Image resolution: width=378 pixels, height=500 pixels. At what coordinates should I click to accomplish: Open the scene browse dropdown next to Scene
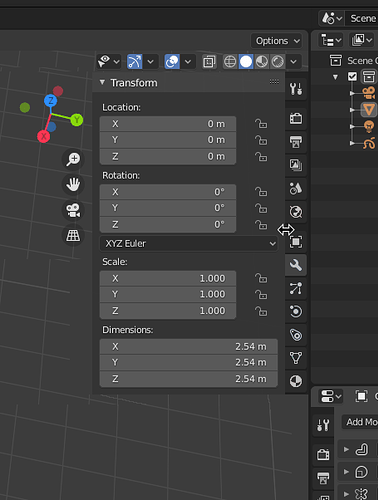pyautogui.click(x=332, y=18)
